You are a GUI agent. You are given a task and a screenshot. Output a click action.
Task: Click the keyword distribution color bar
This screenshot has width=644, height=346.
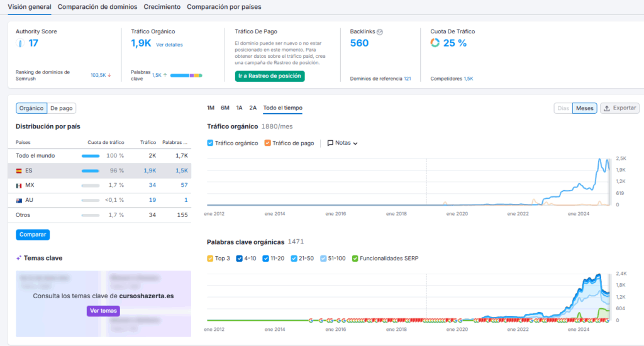(186, 75)
